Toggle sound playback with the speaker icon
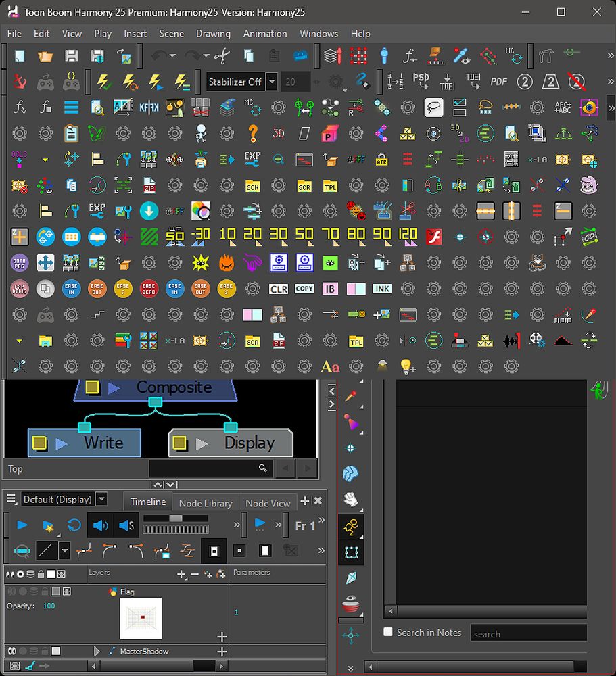Viewport: 616px width, 676px height. (100, 525)
